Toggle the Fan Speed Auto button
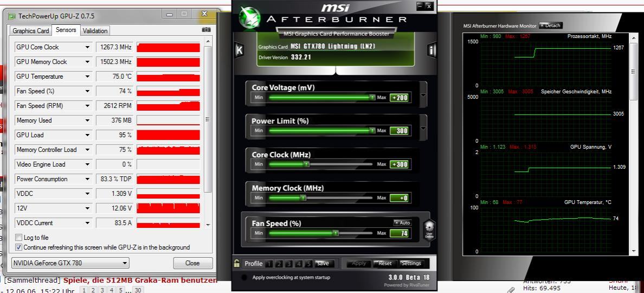 coord(402,222)
